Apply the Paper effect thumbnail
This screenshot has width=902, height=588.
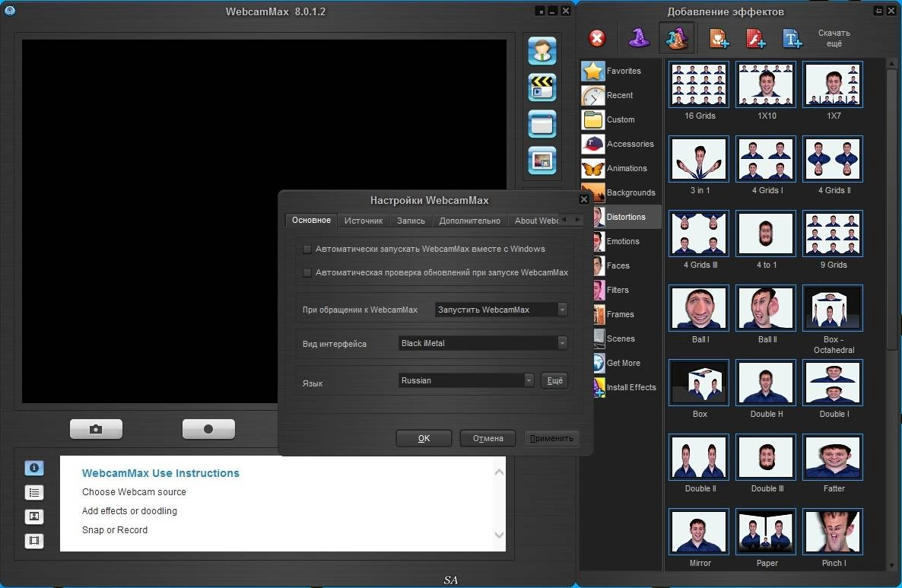(766, 532)
